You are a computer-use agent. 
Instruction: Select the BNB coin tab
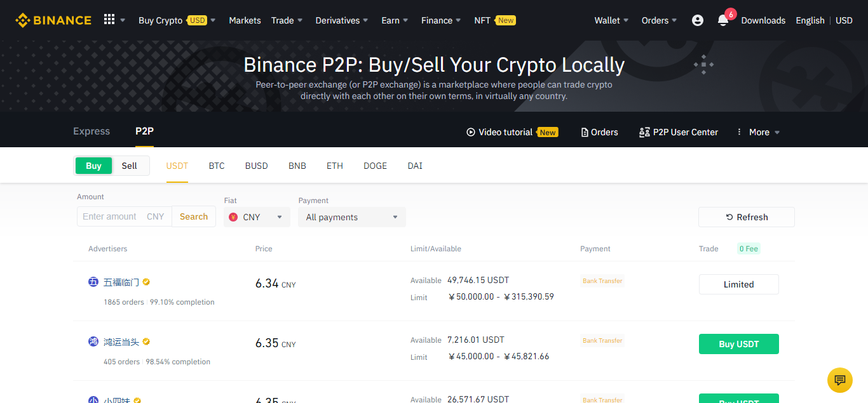pos(297,166)
